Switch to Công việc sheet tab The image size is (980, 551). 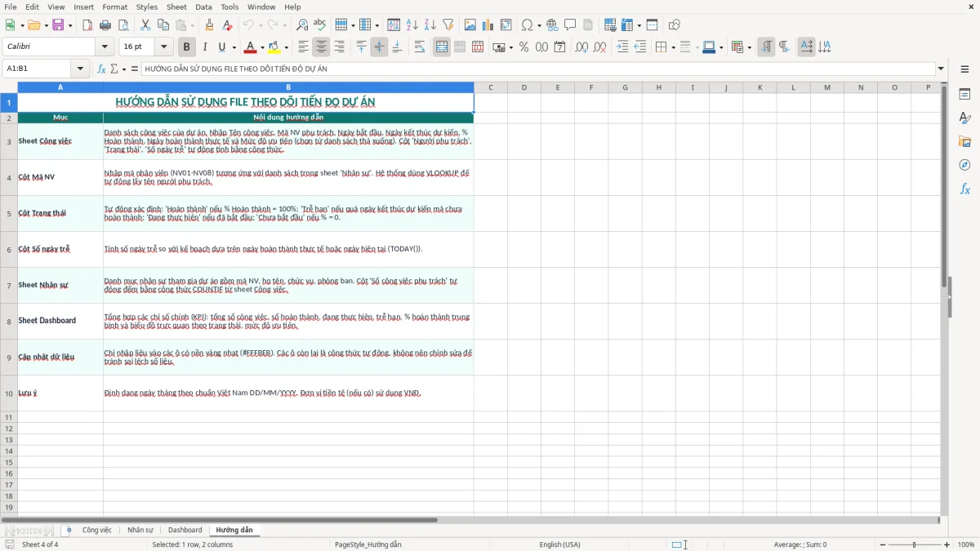96,530
